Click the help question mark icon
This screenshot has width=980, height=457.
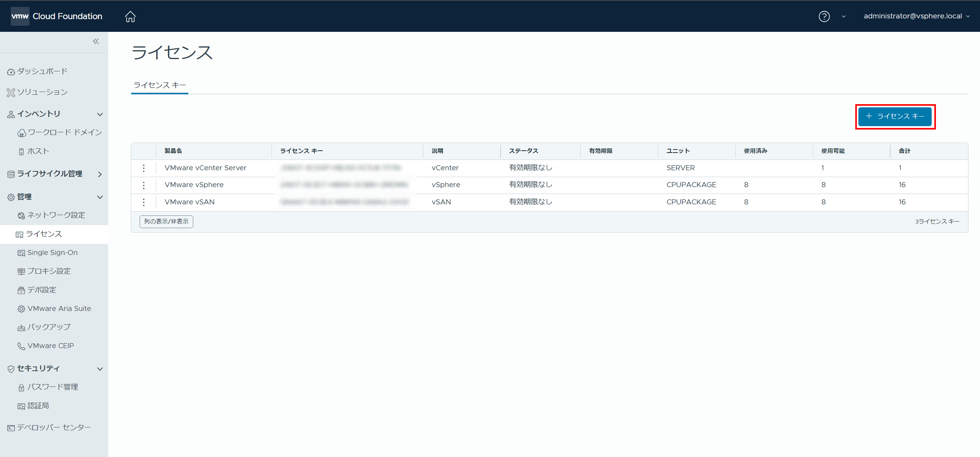coord(824,16)
